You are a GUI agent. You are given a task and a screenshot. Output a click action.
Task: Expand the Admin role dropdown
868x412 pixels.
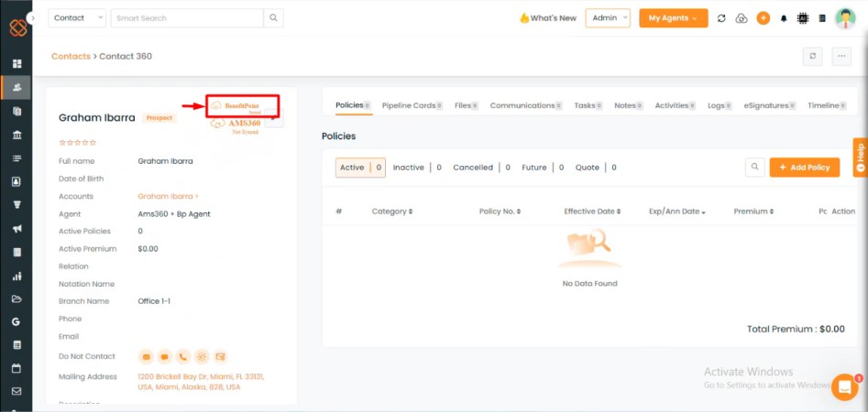(x=608, y=18)
